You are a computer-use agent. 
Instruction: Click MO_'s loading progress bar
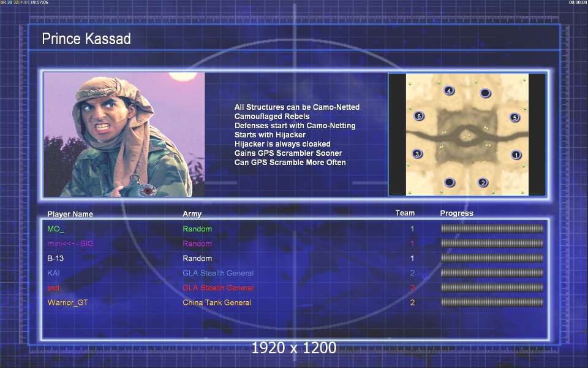[492, 228]
